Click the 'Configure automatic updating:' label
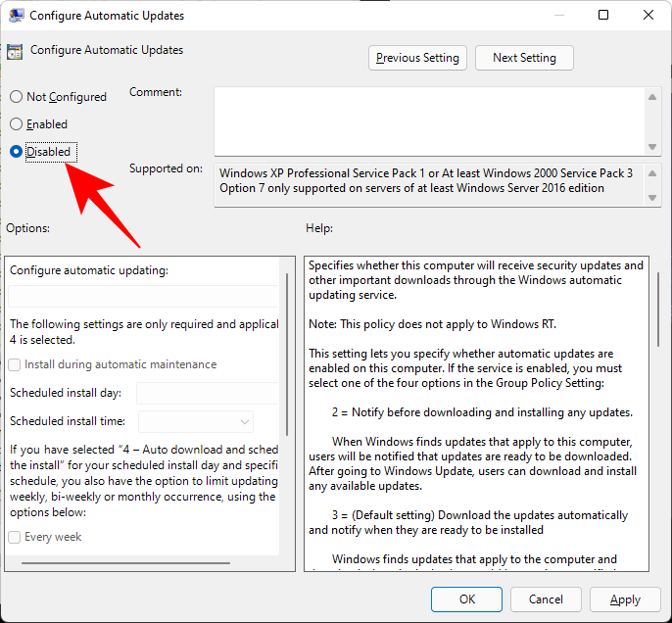Viewport: 672px width, 623px height. pos(89,270)
